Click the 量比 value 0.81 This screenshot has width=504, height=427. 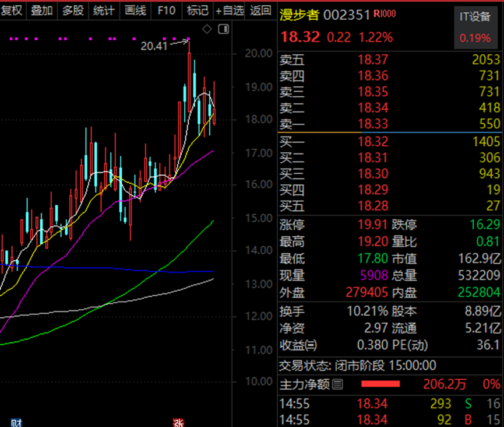click(x=488, y=242)
